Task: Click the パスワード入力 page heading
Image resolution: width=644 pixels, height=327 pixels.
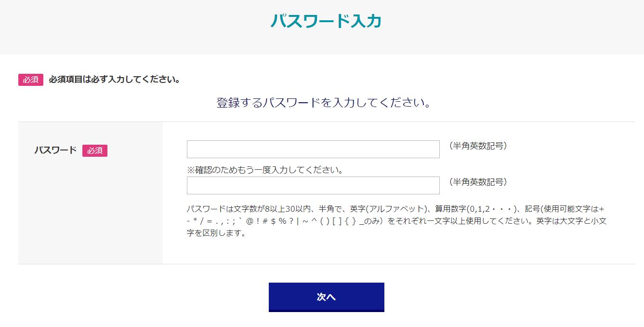Action: tap(326, 21)
